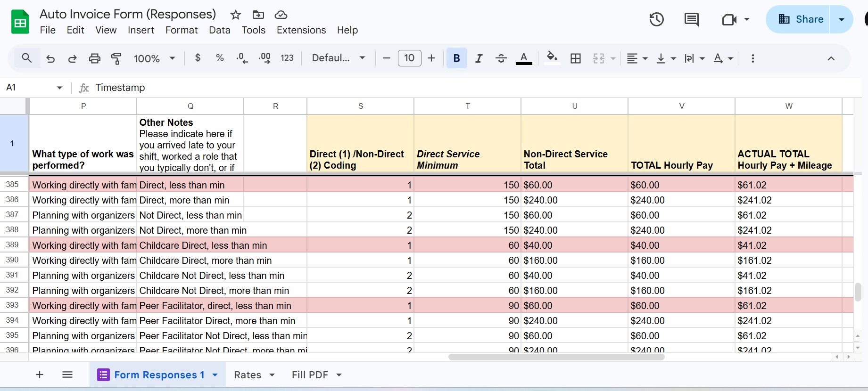This screenshot has width=868, height=391.
Task: Toggle italic formatting button
Action: click(479, 58)
